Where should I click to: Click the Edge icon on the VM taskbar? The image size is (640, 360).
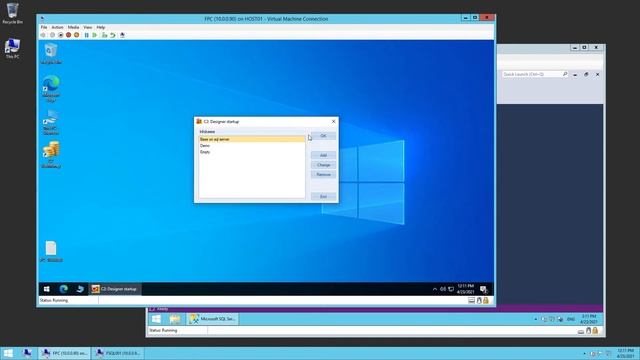(x=64, y=289)
